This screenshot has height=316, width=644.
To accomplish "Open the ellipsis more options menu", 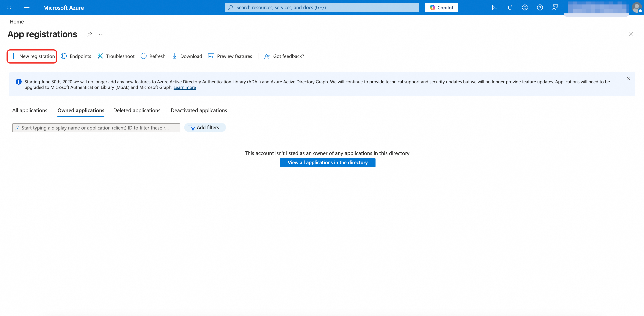I will pyautogui.click(x=101, y=34).
